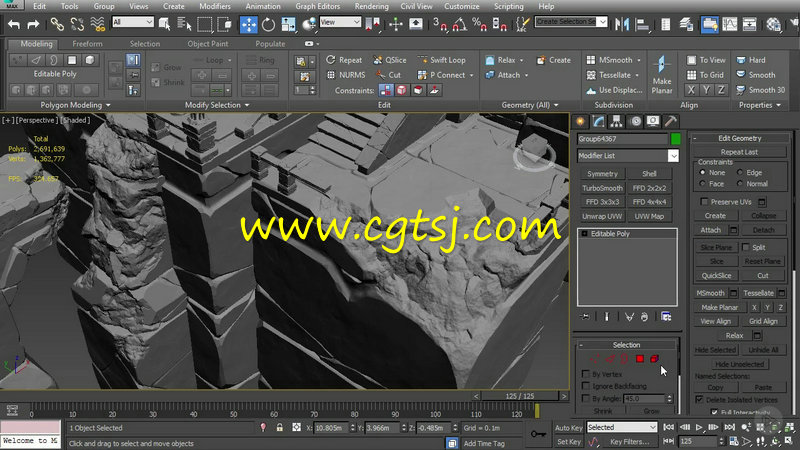Open the Selected key filter dropdown
The height and width of the screenshot is (450, 800).
621,427
